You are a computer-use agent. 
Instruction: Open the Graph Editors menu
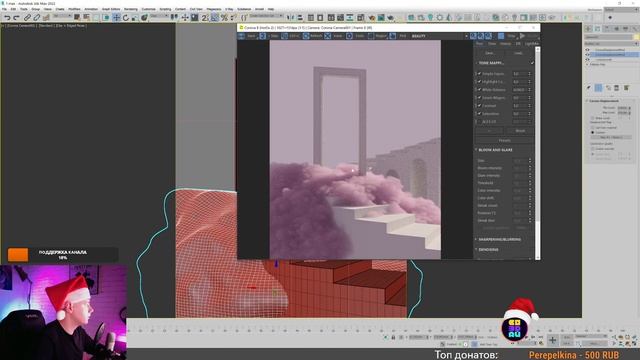(x=111, y=9)
